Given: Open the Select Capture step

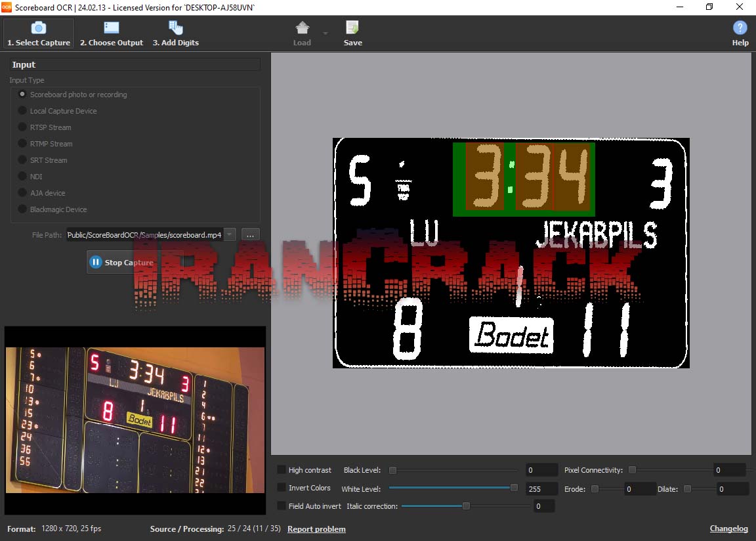Looking at the screenshot, I should click(x=38, y=33).
